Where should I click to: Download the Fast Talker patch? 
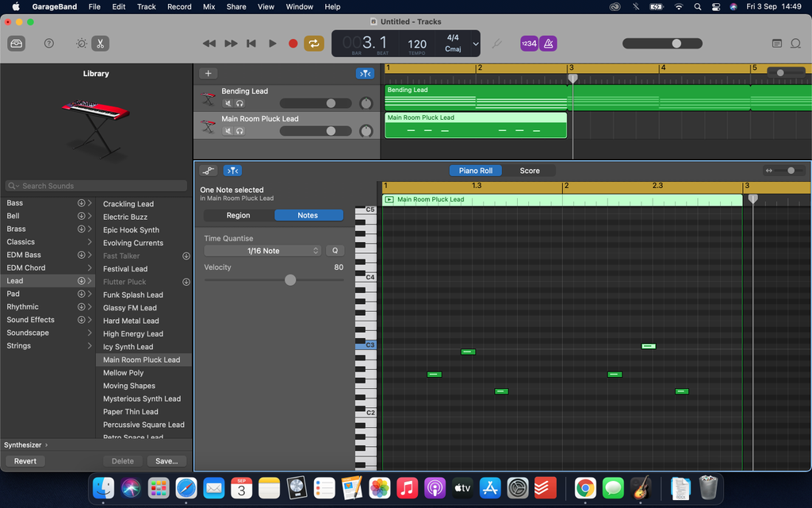(186, 256)
